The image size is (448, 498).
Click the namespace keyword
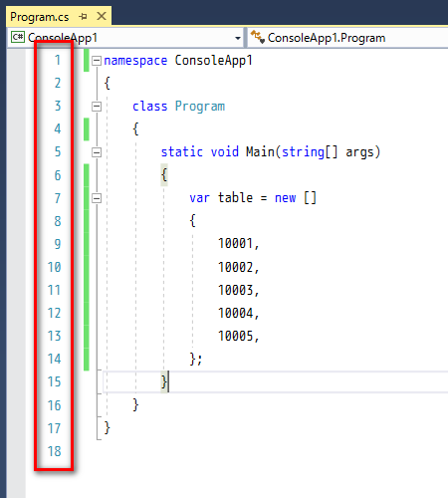pos(135,61)
